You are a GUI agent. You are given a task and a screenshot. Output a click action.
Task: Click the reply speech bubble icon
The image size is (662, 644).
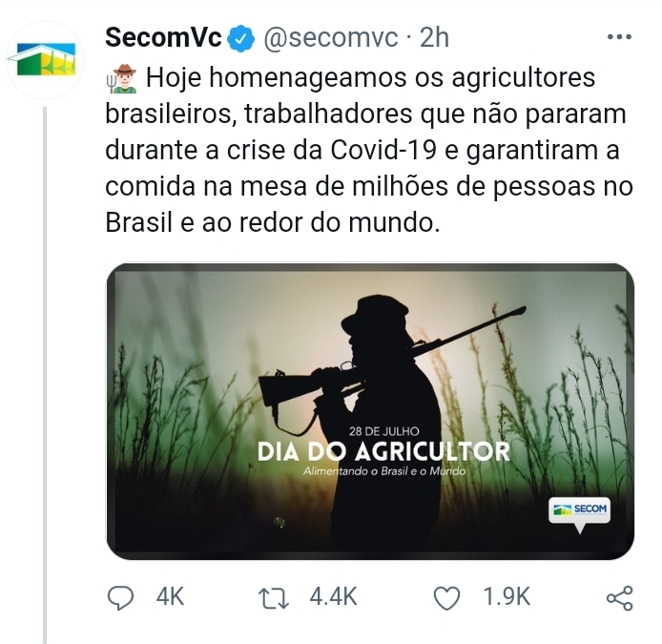[121, 597]
